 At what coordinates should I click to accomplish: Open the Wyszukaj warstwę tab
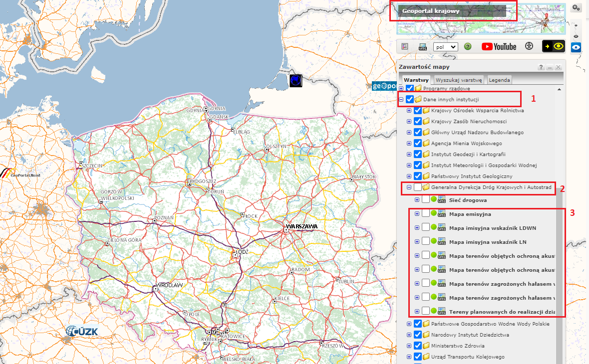pyautogui.click(x=458, y=80)
